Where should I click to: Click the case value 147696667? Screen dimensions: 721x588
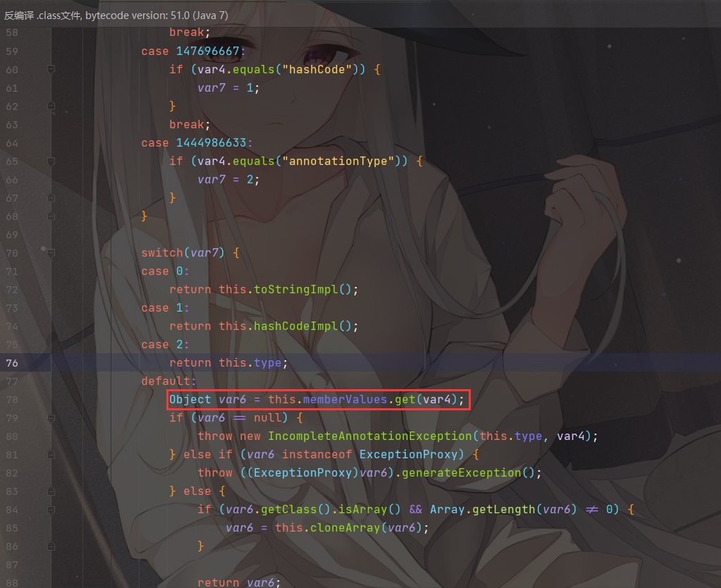click(x=208, y=51)
